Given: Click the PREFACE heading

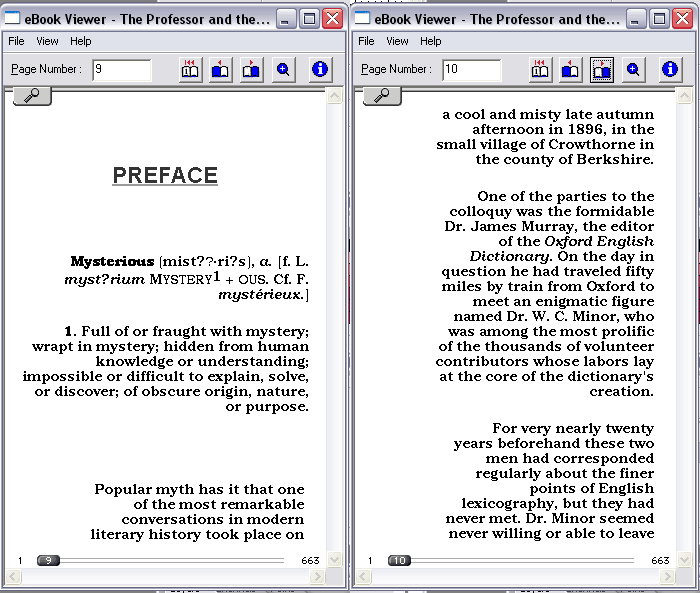Looking at the screenshot, I should pos(165,175).
